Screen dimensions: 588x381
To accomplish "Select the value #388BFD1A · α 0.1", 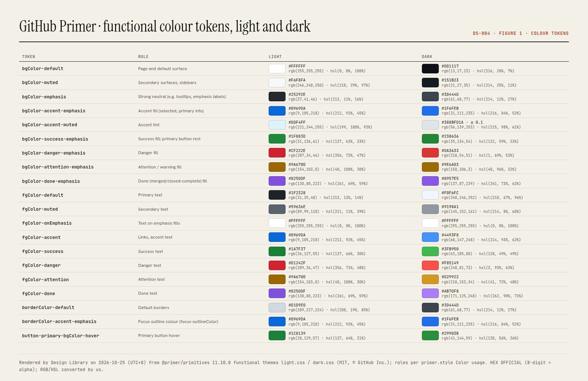I will (463, 122).
